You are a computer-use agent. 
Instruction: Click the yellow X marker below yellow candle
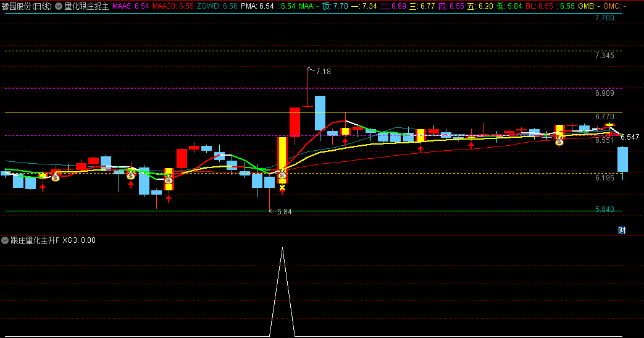click(282, 187)
